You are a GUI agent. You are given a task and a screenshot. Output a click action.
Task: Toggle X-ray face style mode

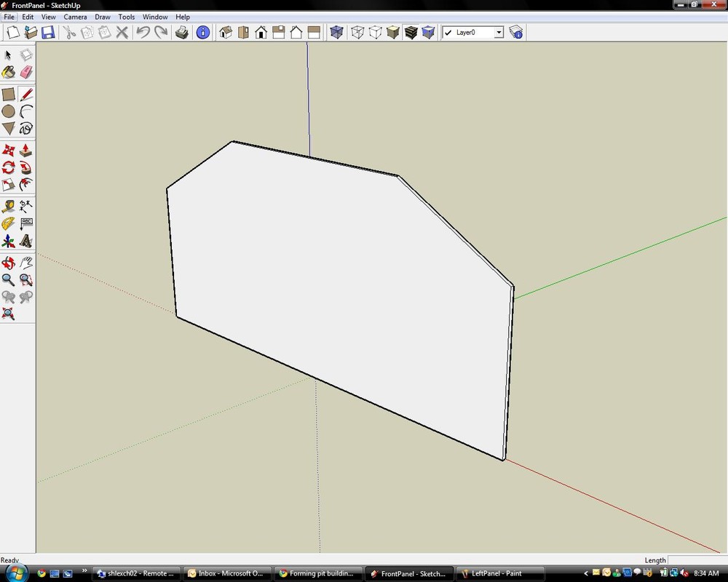[x=336, y=32]
